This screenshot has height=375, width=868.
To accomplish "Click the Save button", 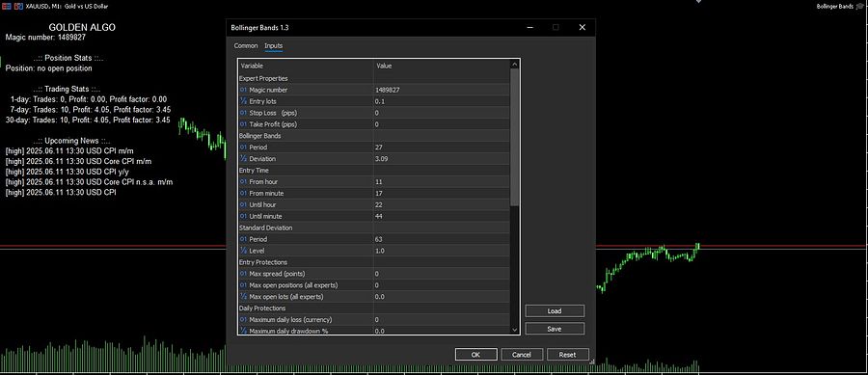I will [x=555, y=329].
